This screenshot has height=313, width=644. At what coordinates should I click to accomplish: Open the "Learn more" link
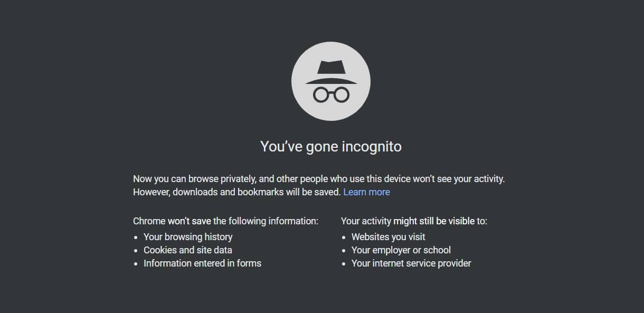pyautogui.click(x=366, y=192)
